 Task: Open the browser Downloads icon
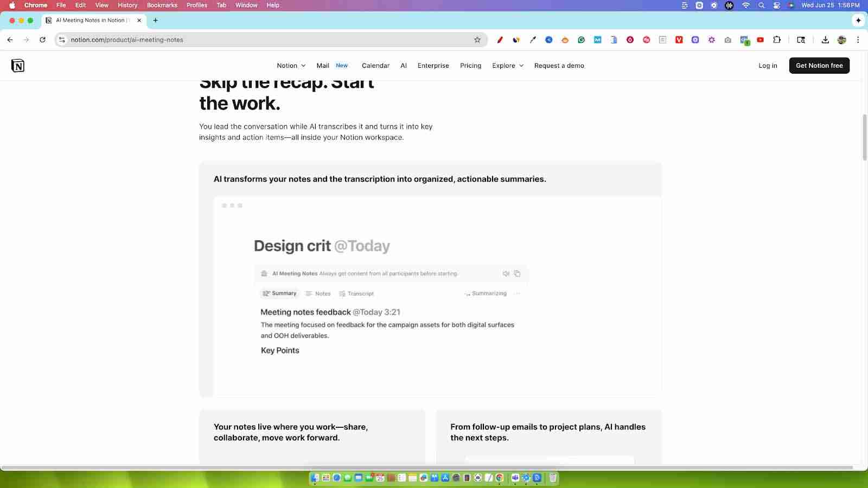tap(825, 40)
